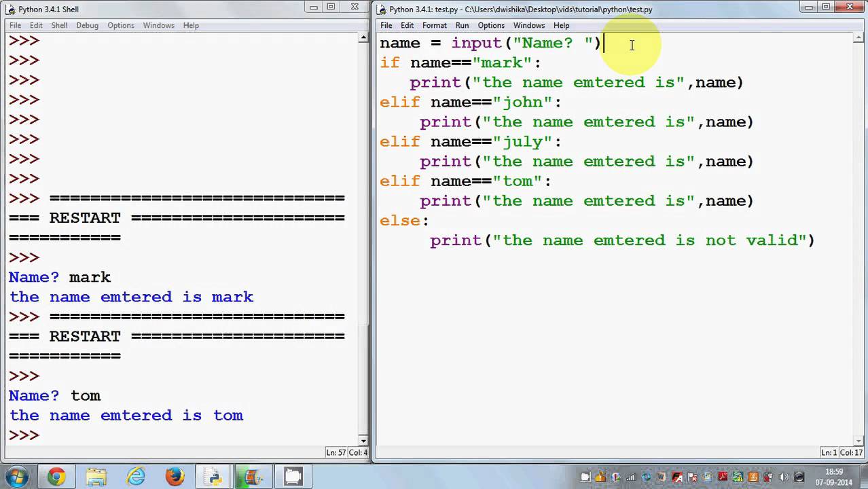This screenshot has height=489, width=868.
Task: Click the volume speaker tray icon
Action: point(783,477)
